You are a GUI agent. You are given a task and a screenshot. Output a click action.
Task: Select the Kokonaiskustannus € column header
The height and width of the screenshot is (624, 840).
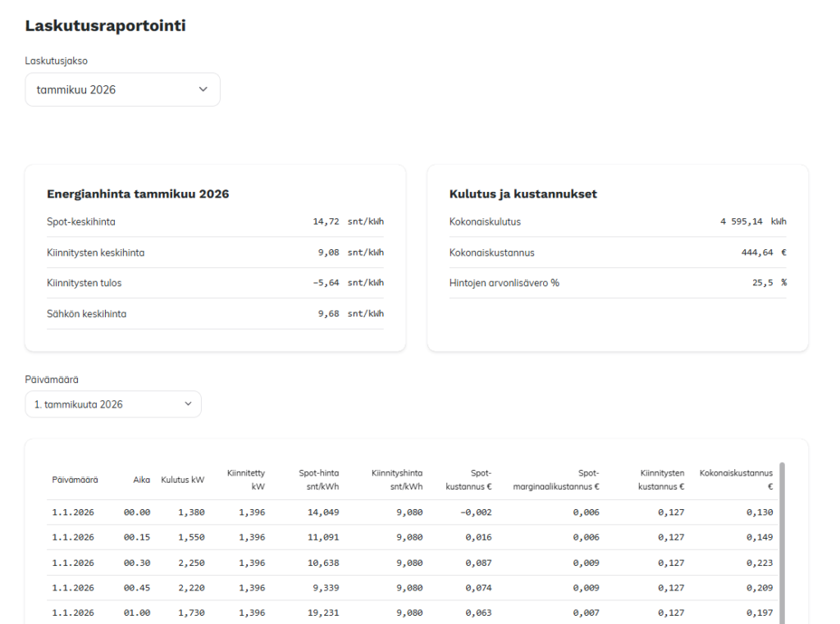[x=736, y=480]
